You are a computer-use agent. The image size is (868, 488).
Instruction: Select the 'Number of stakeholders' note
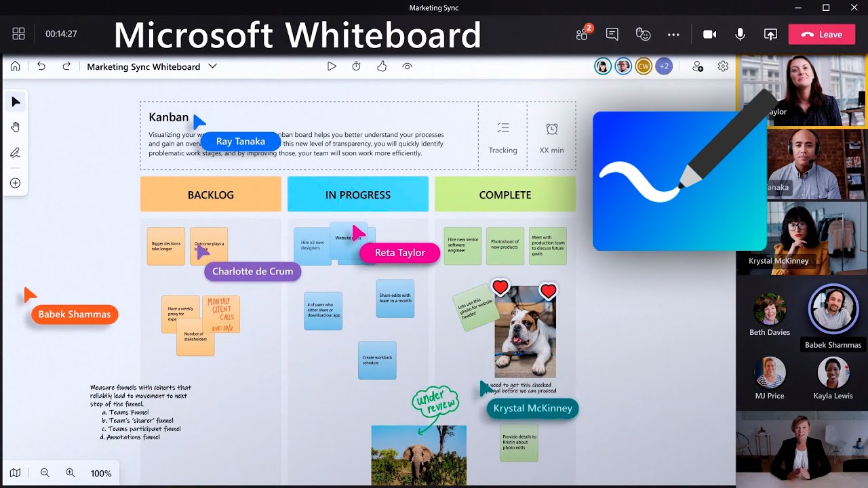pos(195,338)
